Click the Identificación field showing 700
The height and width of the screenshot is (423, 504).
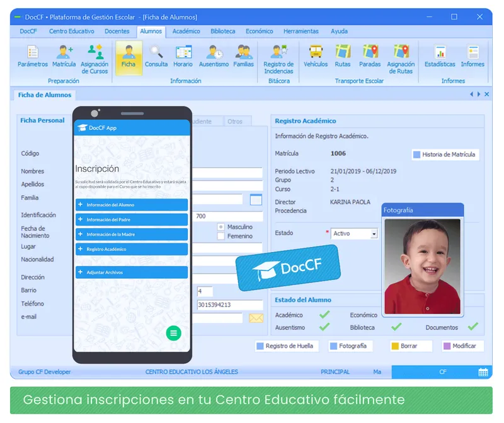click(228, 216)
